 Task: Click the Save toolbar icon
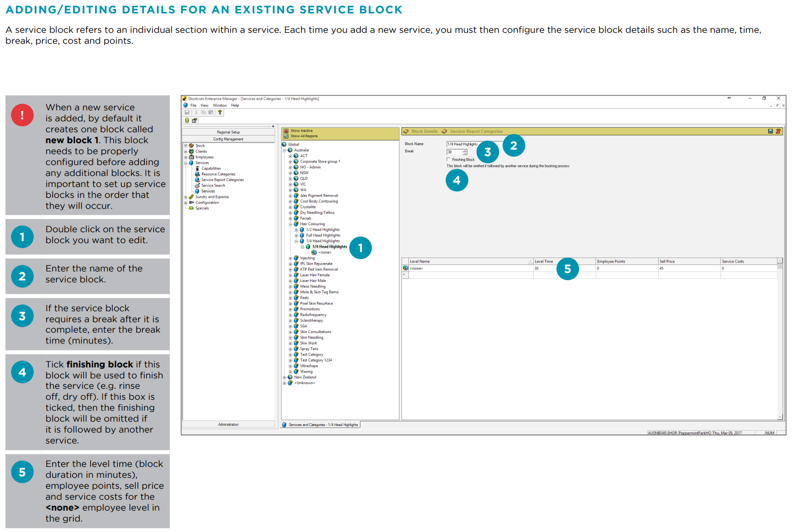(187, 112)
